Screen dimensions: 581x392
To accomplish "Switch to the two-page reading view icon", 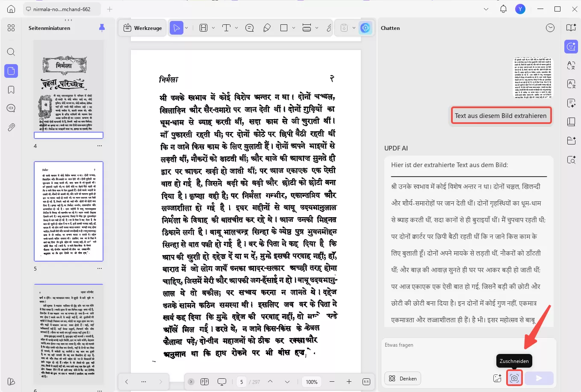I will 204,382.
